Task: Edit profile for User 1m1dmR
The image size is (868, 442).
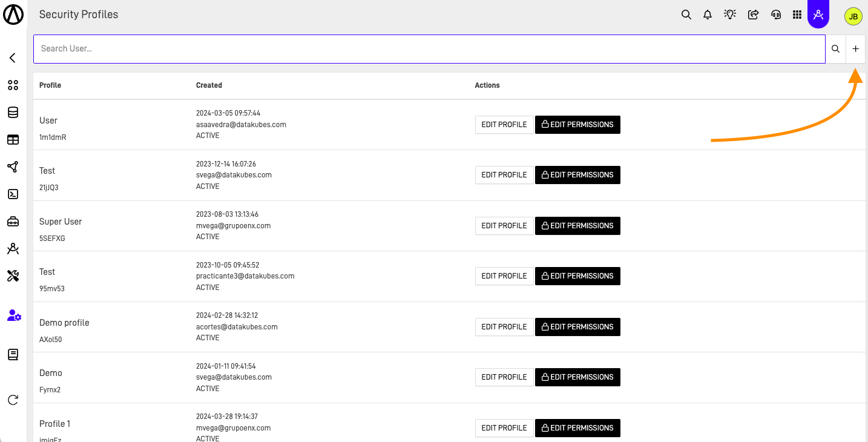Action: pyautogui.click(x=504, y=125)
